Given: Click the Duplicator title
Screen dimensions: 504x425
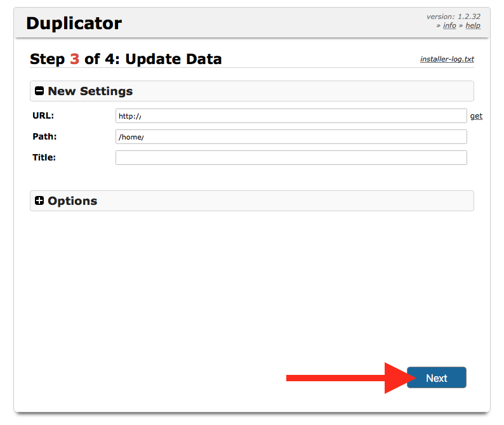Looking at the screenshot, I should 74,23.
